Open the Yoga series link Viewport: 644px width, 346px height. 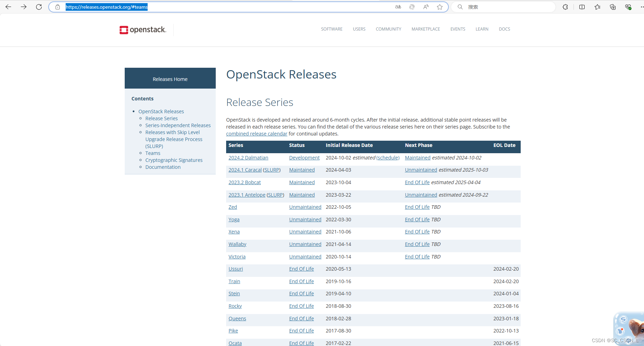click(x=234, y=220)
